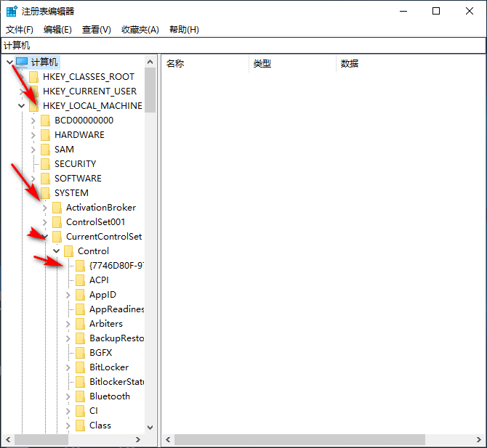
Task: Expand the BCD00000000 key
Action: (x=33, y=121)
